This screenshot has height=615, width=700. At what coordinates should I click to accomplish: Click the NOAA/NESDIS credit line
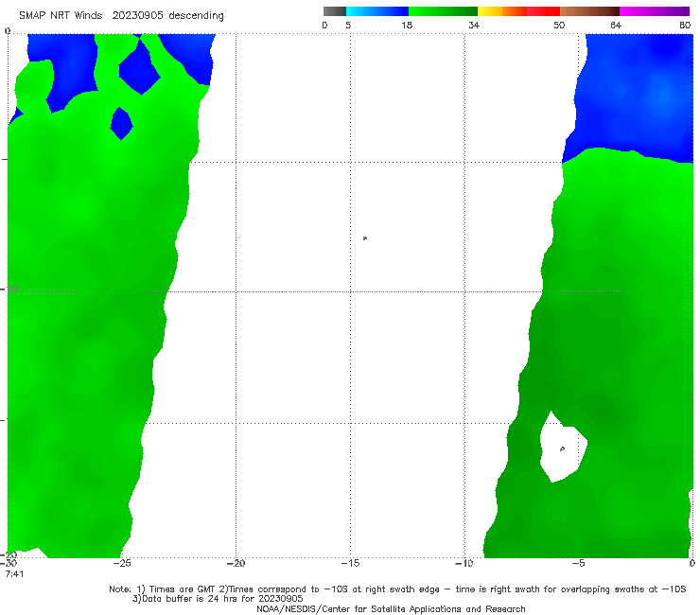click(x=391, y=608)
